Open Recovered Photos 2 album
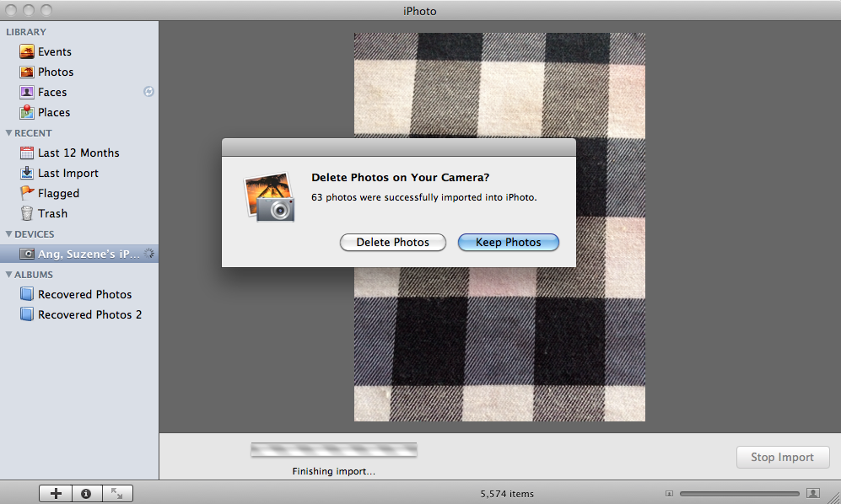This screenshot has height=504, width=841. pos(79,314)
